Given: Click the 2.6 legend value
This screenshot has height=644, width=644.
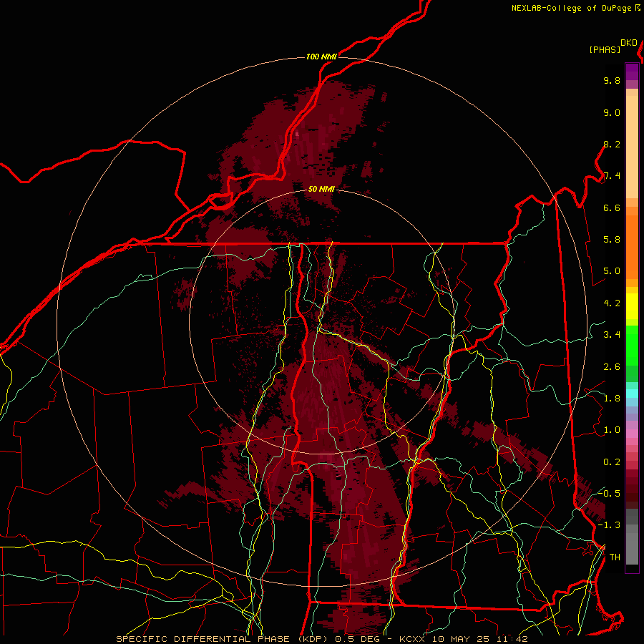Looking at the screenshot, I should pos(612,367).
